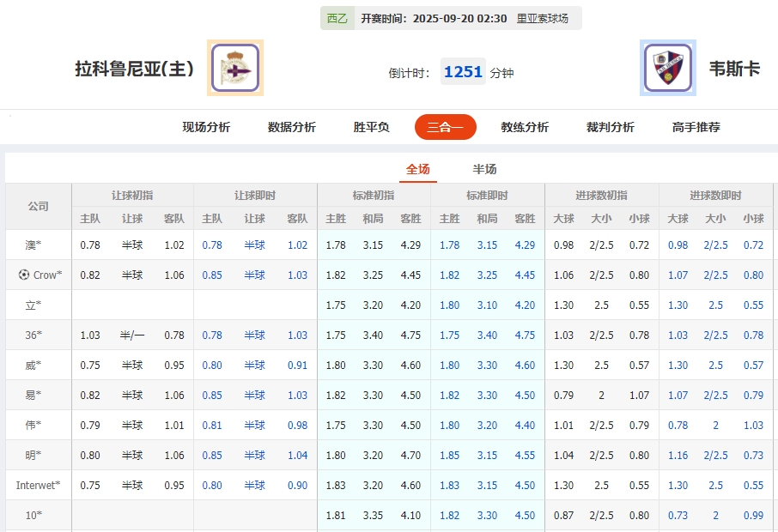Click the 韦斯卡 away team crest
Viewport: 778px width, 532px height.
point(667,68)
